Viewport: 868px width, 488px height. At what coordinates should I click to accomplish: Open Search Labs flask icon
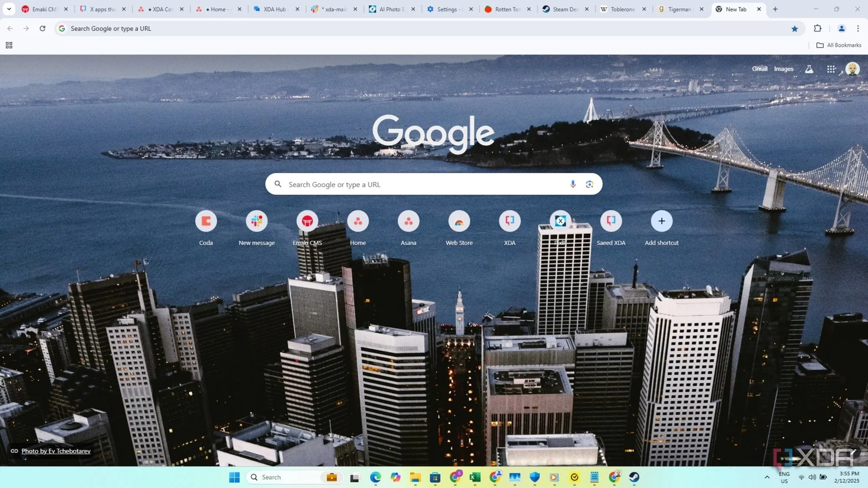tap(809, 69)
